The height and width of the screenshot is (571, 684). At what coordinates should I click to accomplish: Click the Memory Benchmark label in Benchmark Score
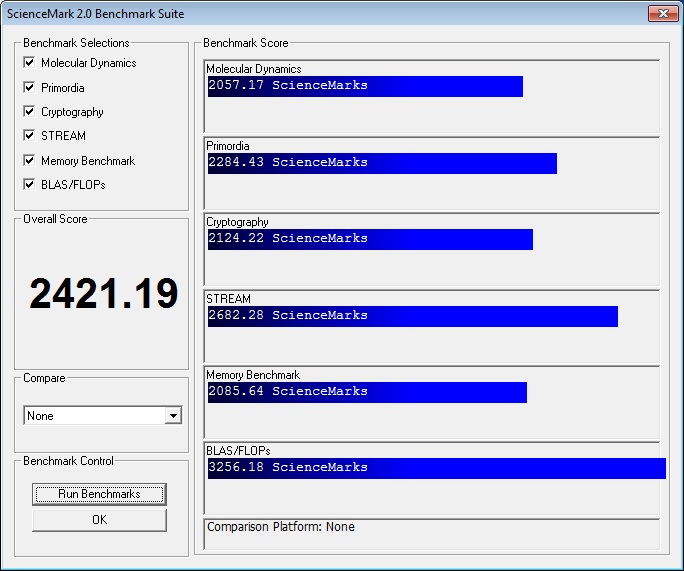pos(253,375)
